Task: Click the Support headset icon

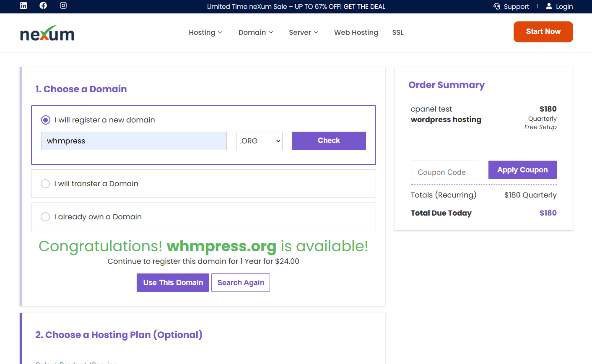Action: 497,6
